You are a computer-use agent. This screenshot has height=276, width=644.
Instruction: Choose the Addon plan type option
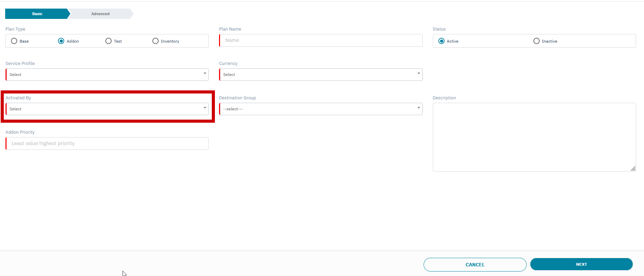point(61,41)
